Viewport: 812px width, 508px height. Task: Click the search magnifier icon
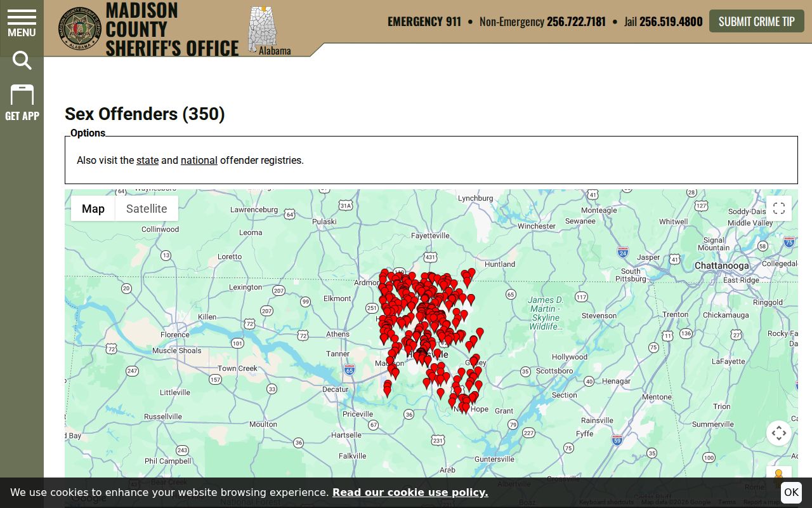[22, 61]
